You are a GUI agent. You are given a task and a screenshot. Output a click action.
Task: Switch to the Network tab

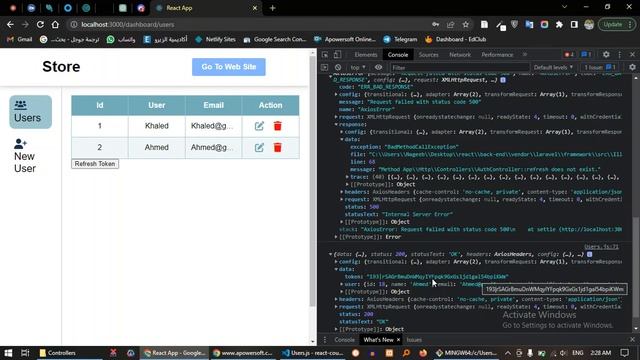point(460,55)
